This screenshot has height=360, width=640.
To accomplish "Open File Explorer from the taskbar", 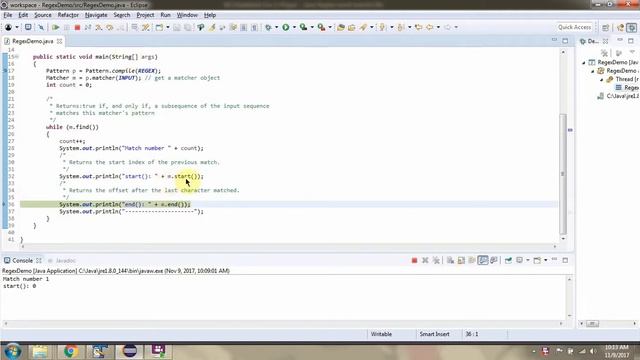I will pos(40,351).
